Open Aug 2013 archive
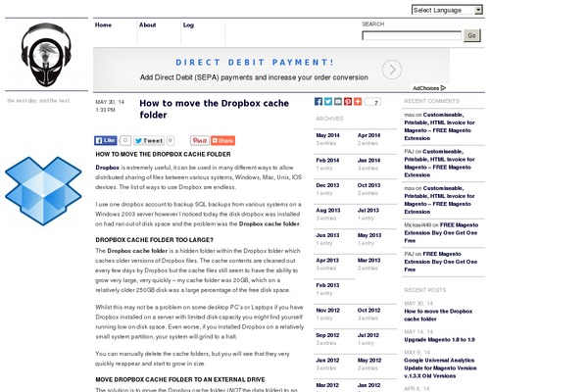Screen dimensions: 588x392 [x=327, y=210]
